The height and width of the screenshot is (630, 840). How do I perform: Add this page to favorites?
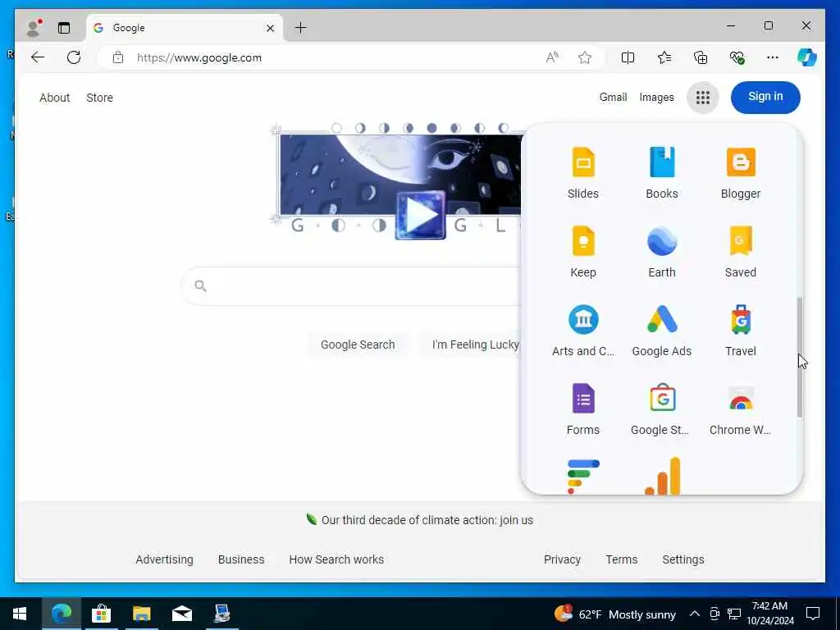tap(584, 57)
